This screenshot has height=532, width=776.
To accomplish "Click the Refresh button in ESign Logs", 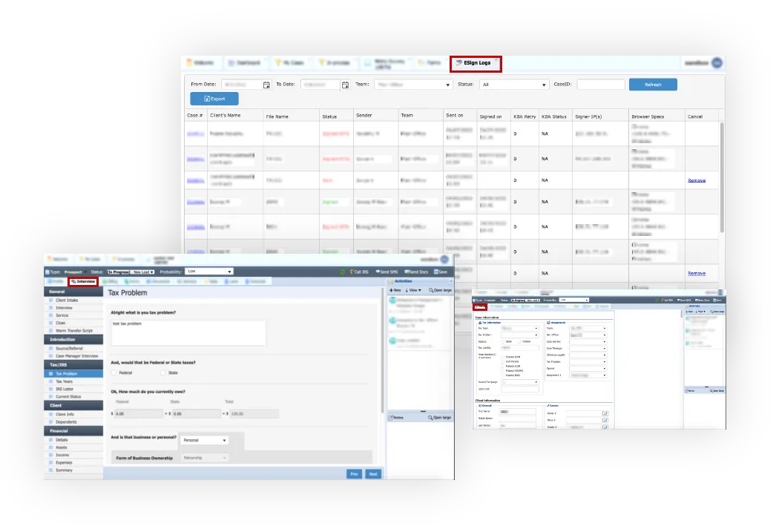I will pyautogui.click(x=653, y=85).
